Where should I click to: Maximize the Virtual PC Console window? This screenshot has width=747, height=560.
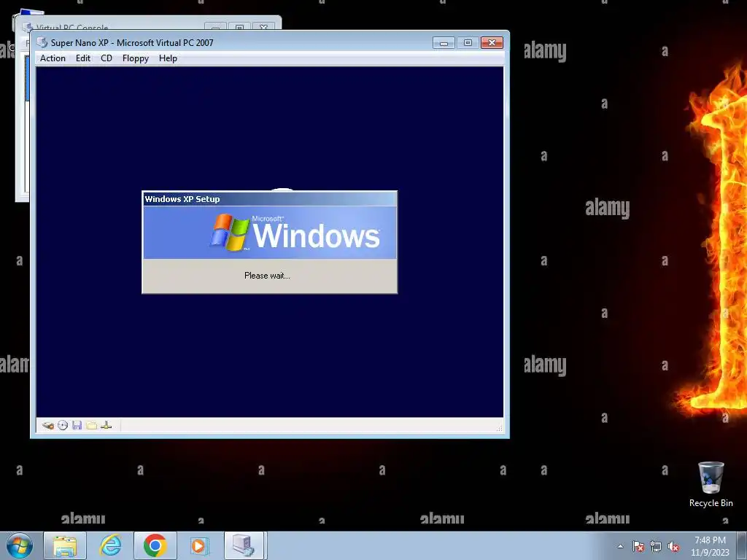click(239, 27)
